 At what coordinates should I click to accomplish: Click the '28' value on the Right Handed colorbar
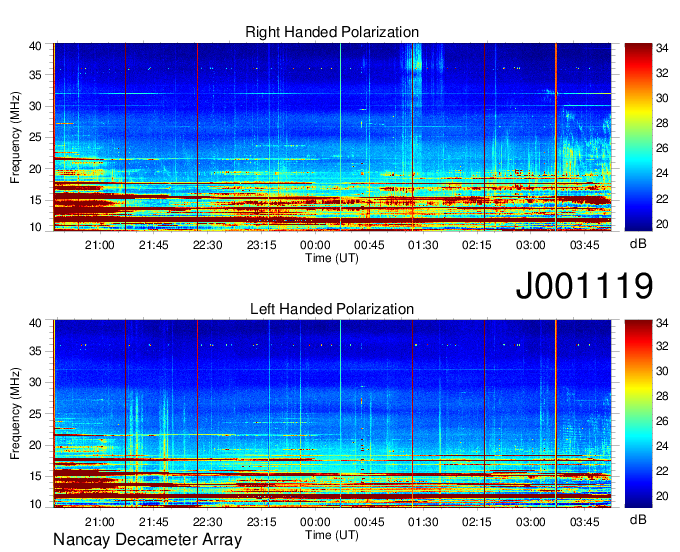point(662,123)
